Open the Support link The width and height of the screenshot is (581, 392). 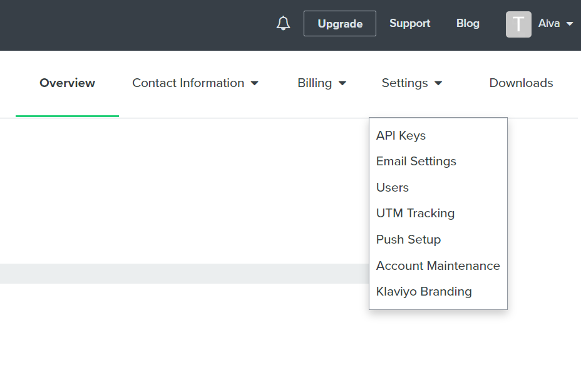point(409,23)
